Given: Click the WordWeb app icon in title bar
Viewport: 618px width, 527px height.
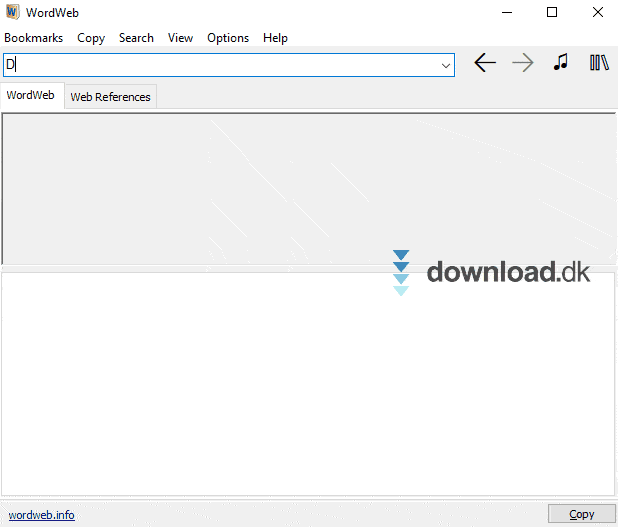Looking at the screenshot, I should 12,12.
